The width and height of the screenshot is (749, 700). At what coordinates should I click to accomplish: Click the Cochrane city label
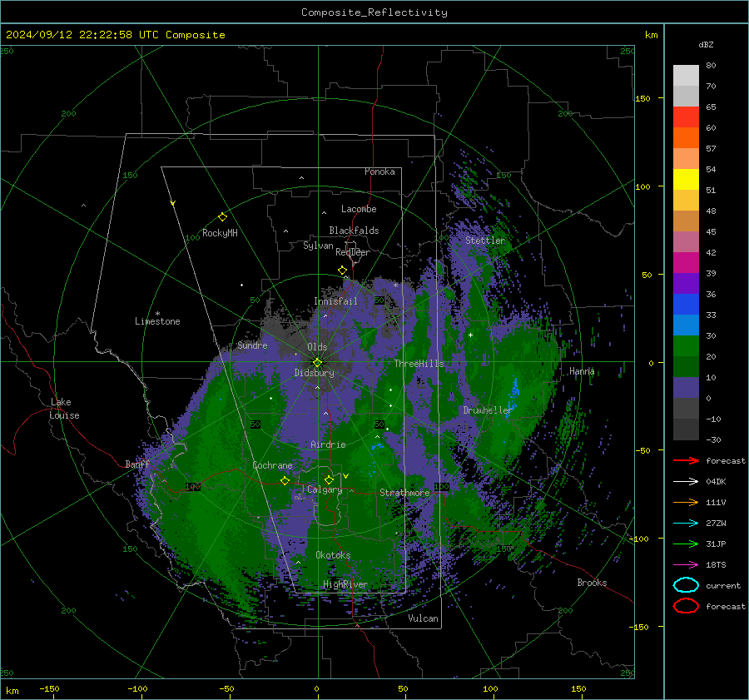pos(272,465)
